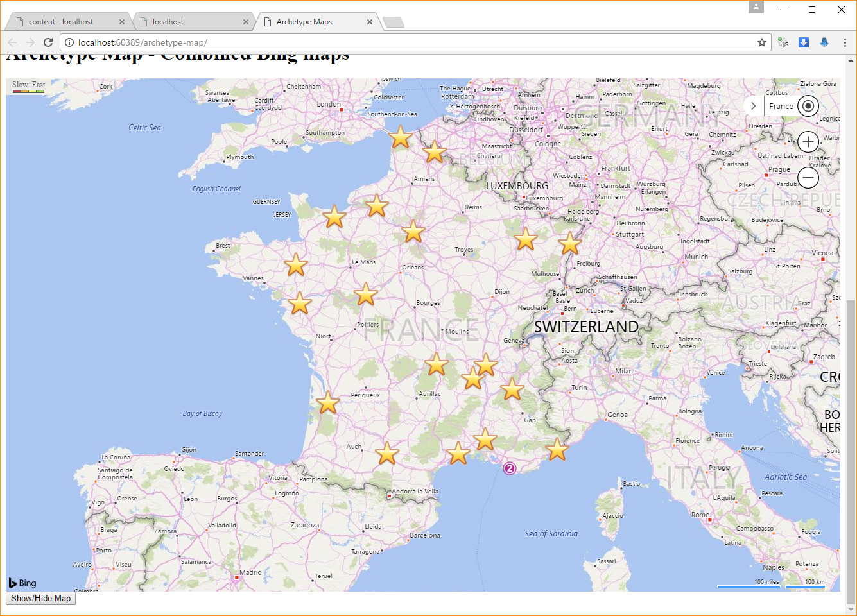
Task: Select star pin directly above Orléans label
Action: click(x=413, y=232)
